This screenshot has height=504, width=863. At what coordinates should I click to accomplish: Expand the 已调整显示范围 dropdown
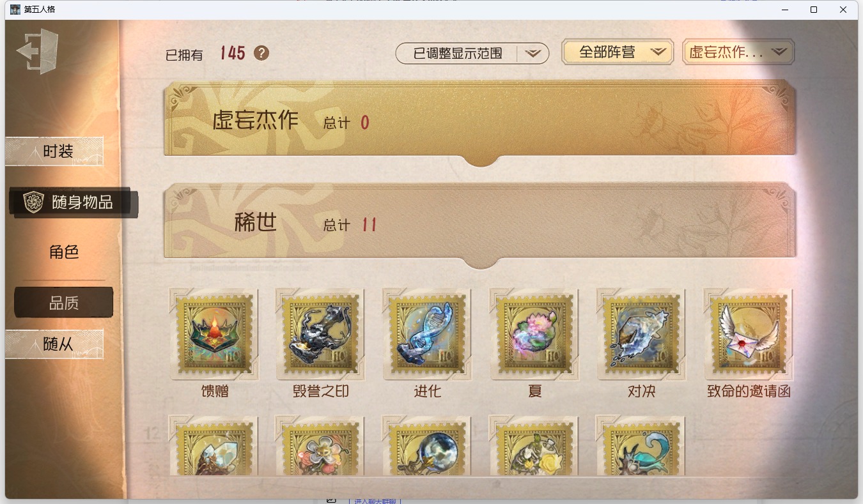tap(472, 54)
